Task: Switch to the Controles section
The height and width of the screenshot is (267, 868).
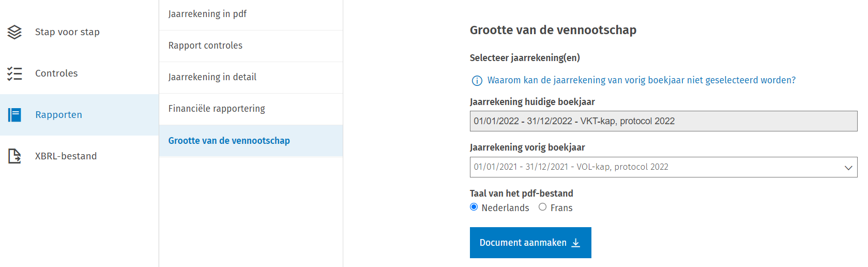Action: tap(56, 73)
